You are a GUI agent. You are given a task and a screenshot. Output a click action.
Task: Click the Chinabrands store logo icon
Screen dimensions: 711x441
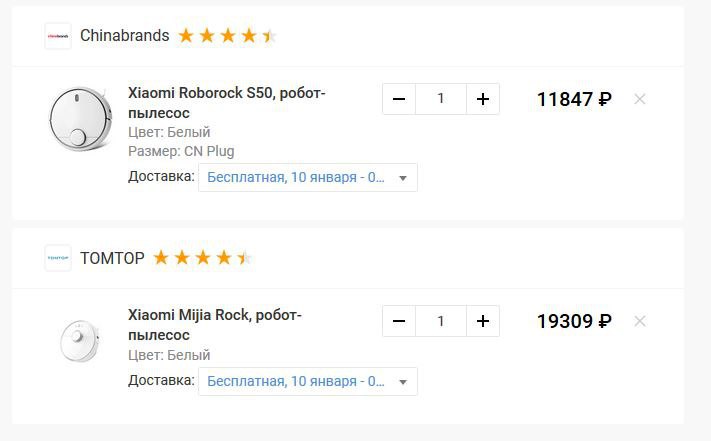click(x=58, y=36)
